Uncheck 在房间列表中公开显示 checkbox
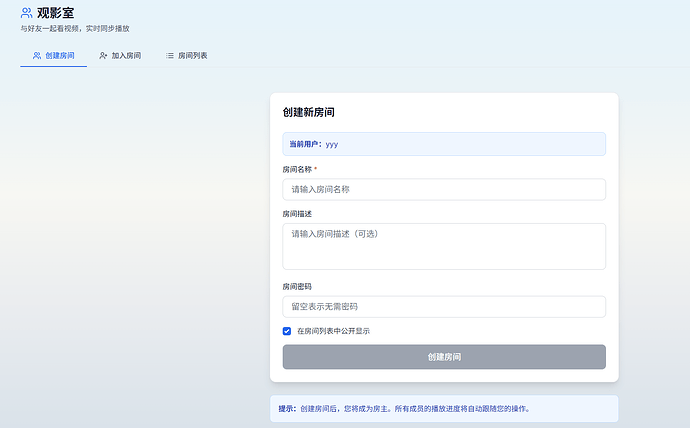 click(287, 331)
